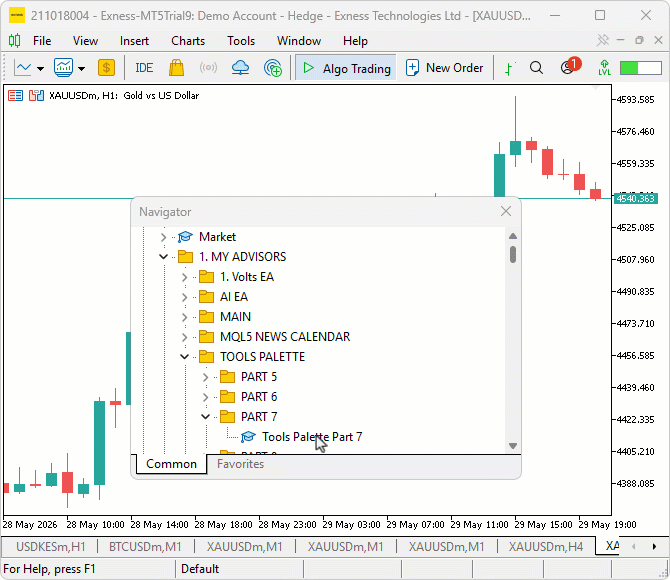
Task: Click the PART 6 folder icon
Action: click(x=227, y=397)
